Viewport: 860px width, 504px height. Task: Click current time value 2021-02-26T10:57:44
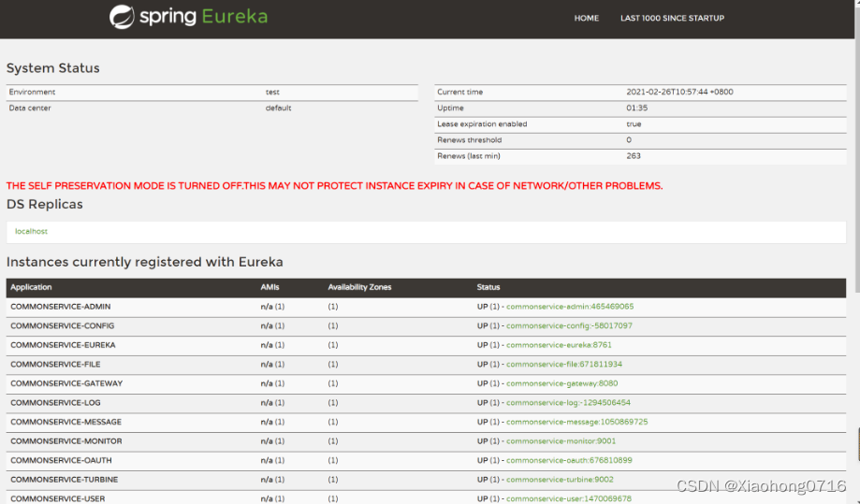pyautogui.click(x=679, y=92)
